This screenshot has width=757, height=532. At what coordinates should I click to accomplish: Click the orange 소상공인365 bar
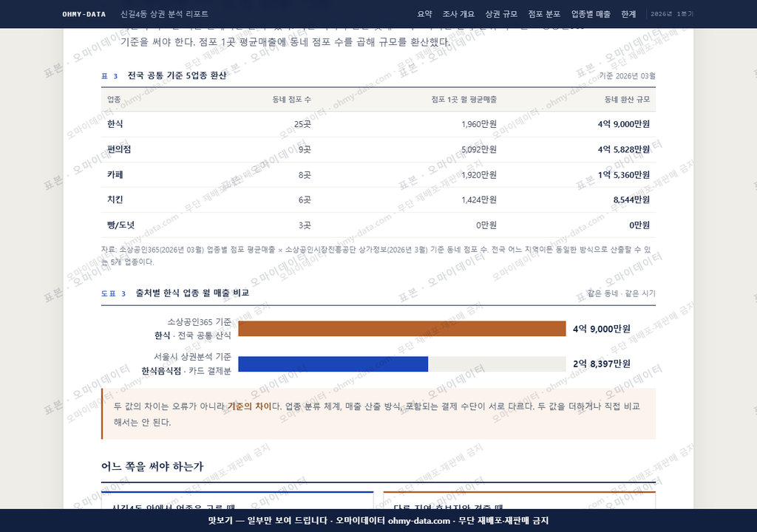pyautogui.click(x=401, y=329)
